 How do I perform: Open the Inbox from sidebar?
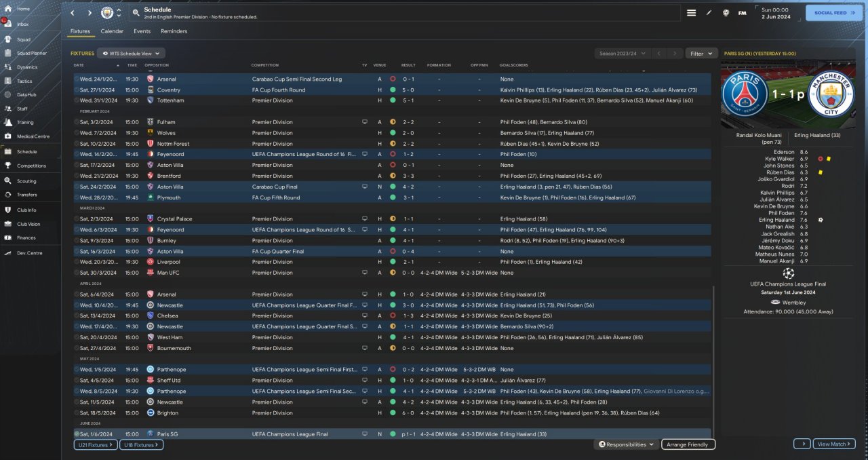(8, 24)
